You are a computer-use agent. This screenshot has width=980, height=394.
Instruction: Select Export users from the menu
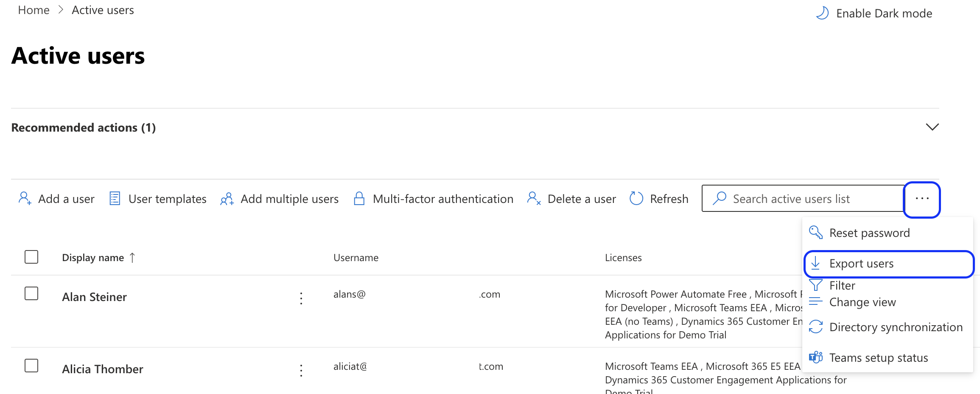(861, 263)
